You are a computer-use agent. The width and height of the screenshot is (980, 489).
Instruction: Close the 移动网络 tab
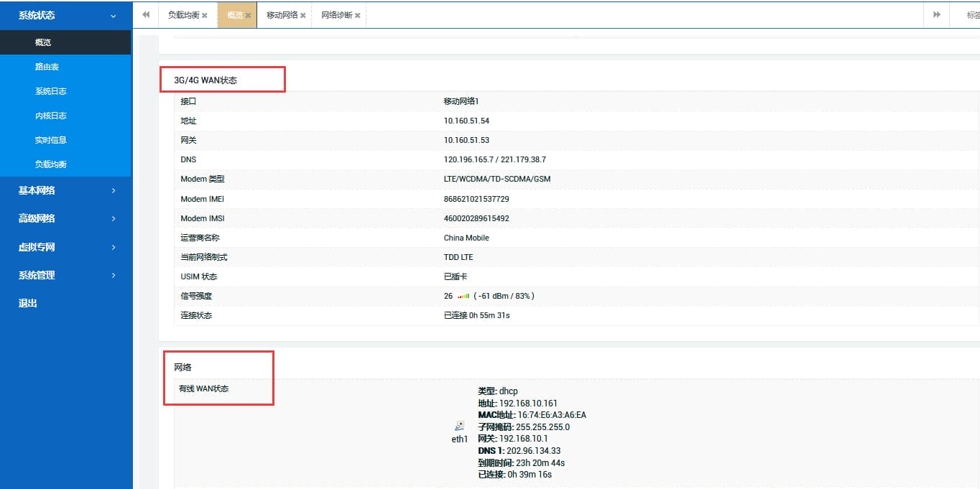point(302,15)
